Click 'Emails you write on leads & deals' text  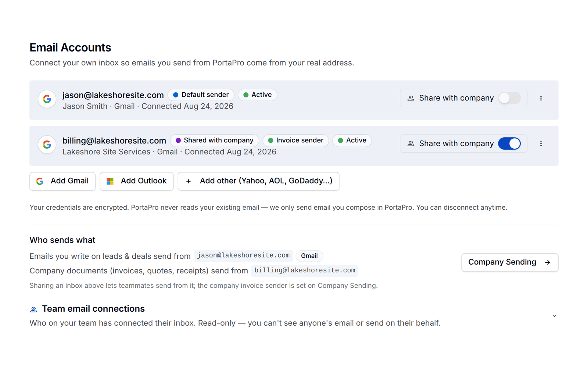[110, 256]
